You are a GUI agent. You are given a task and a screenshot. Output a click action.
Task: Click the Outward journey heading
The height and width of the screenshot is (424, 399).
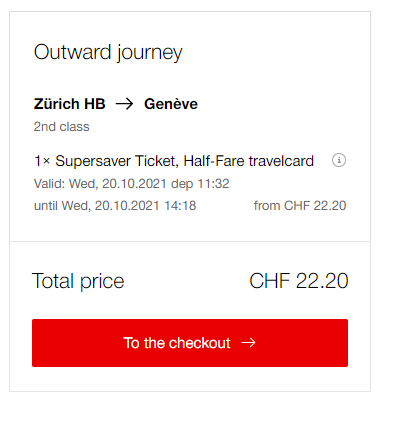coord(108,53)
